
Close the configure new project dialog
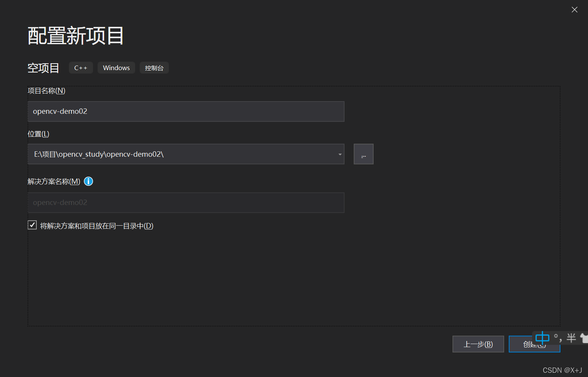(x=574, y=10)
